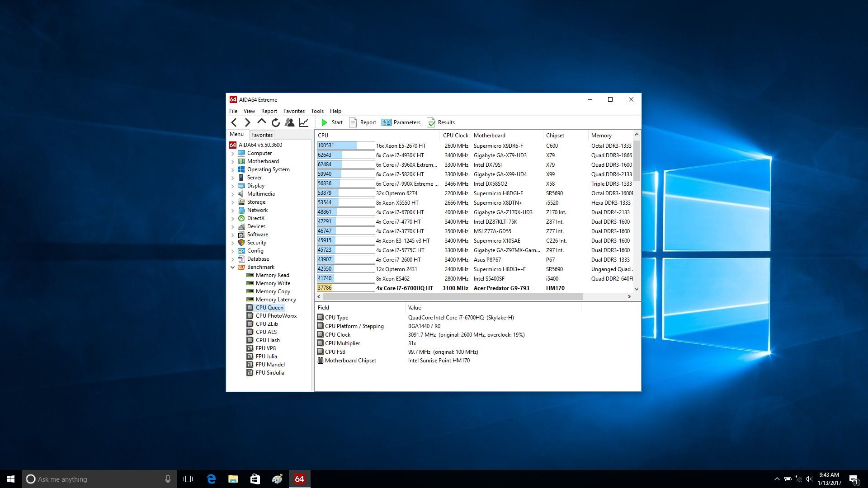Viewport: 868px width, 488px height.
Task: Expand the Computer tree section
Action: tap(233, 153)
